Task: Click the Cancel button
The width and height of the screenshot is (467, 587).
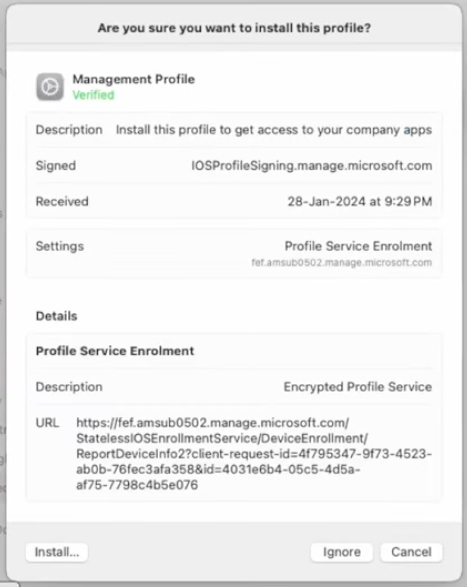Action: coord(411,552)
